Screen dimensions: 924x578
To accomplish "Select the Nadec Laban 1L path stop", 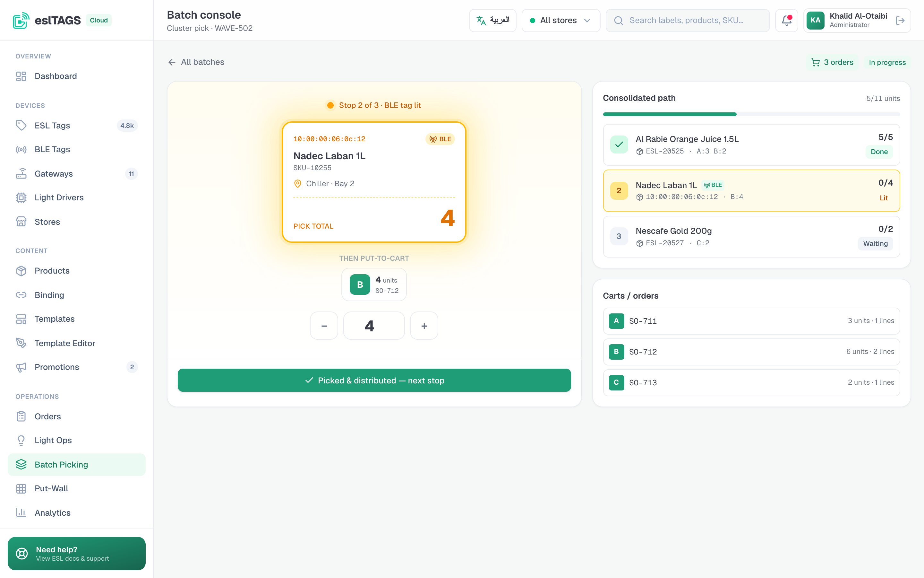I will coord(751,191).
